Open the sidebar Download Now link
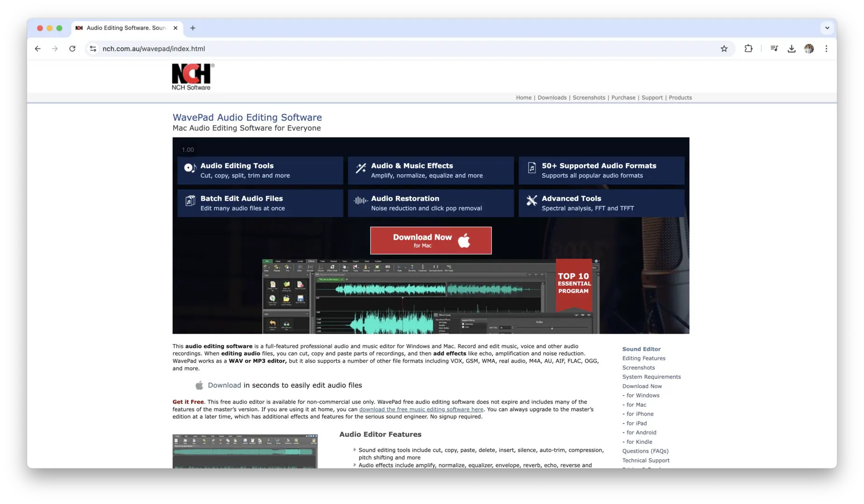 (642, 386)
